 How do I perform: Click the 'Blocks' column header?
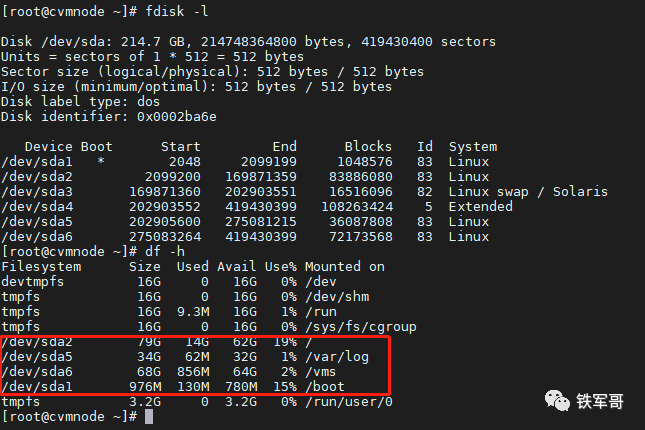click(368, 146)
